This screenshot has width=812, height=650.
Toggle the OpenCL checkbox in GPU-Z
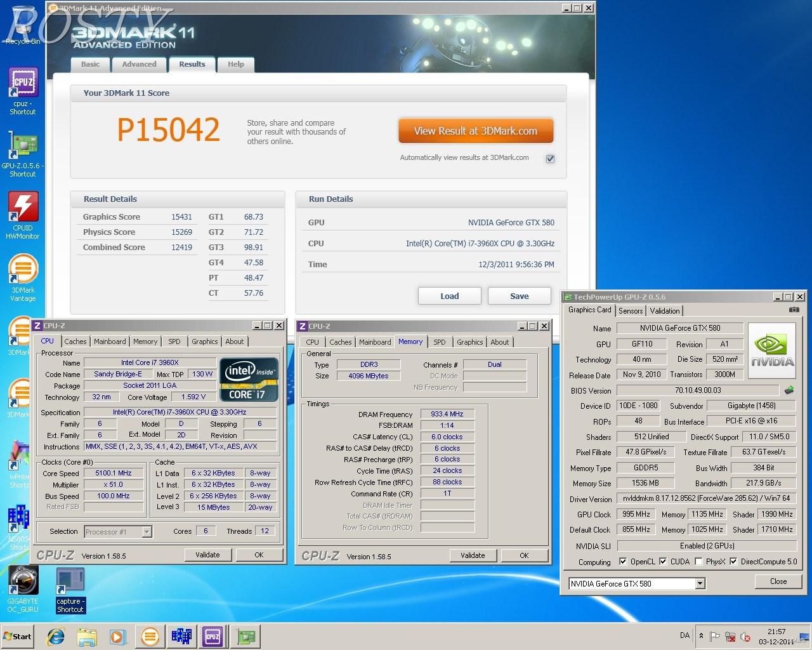click(x=623, y=562)
